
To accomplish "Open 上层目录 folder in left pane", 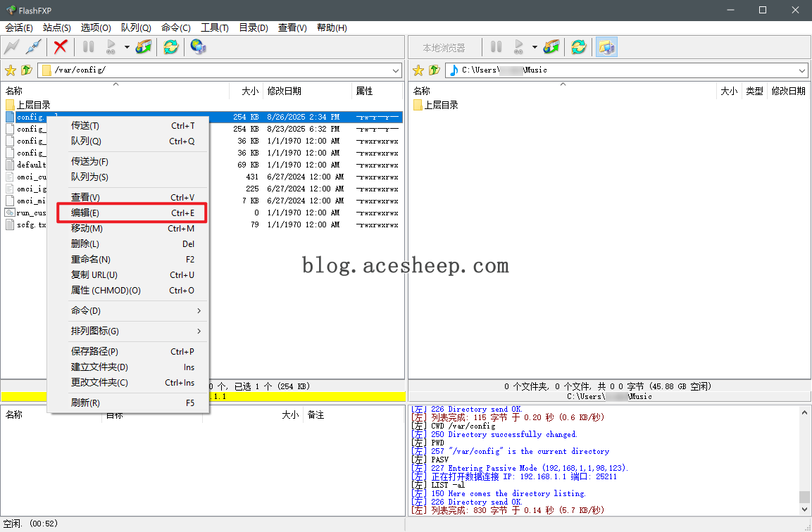I will point(28,105).
